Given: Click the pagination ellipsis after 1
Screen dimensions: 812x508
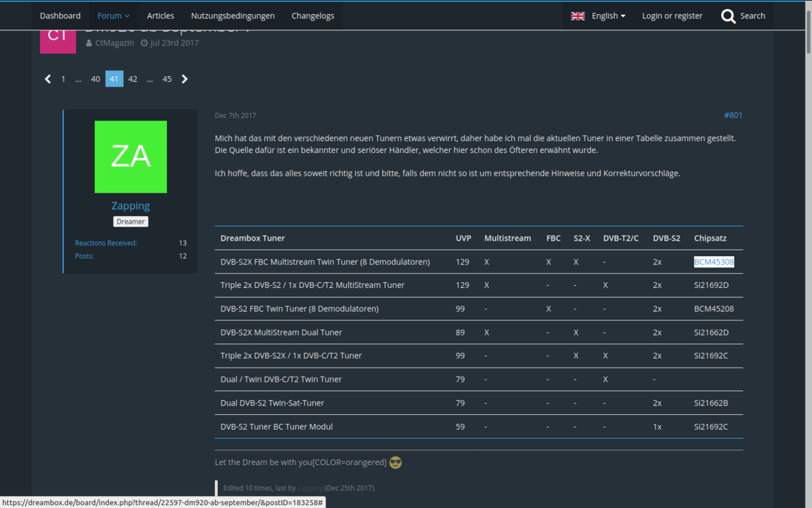Looking at the screenshot, I should coord(78,79).
